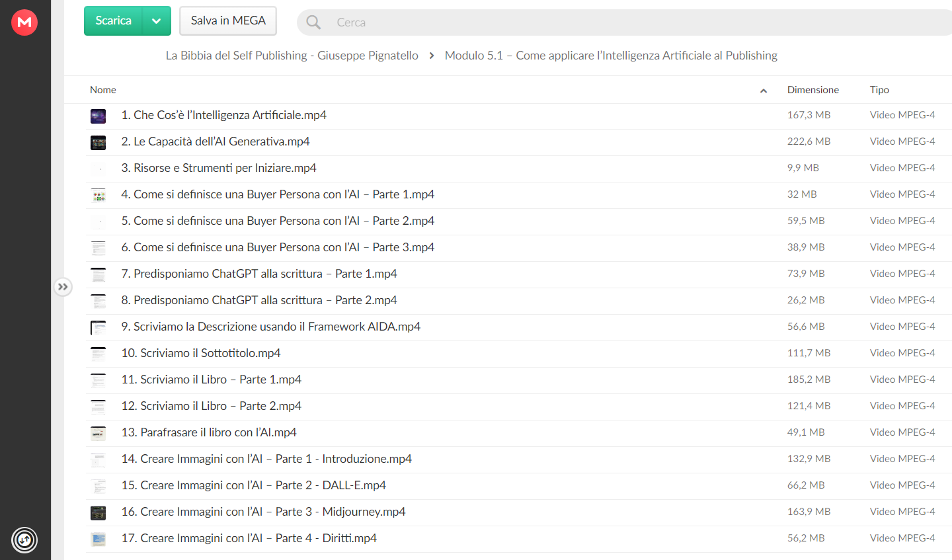
Task: Open the Scarica dropdown arrow
Action: pos(157,21)
